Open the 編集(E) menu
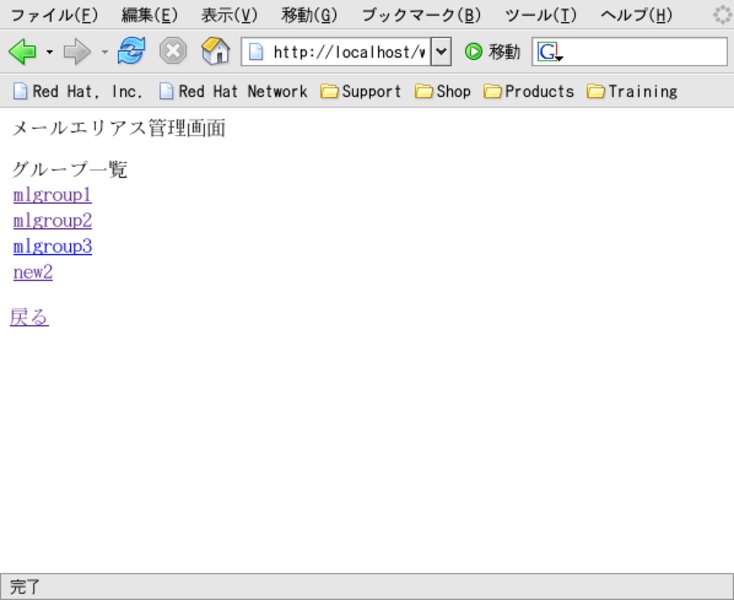The height and width of the screenshot is (600, 734). click(150, 15)
